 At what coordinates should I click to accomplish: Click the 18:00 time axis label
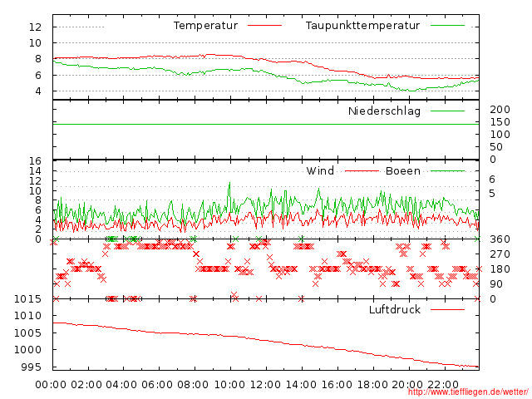[372, 385]
